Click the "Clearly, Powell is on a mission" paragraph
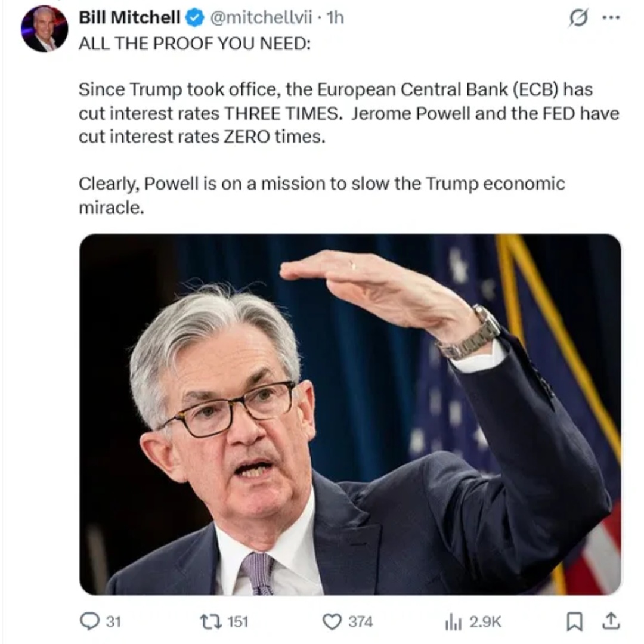Viewport: 644px width, 644px height. [321, 196]
